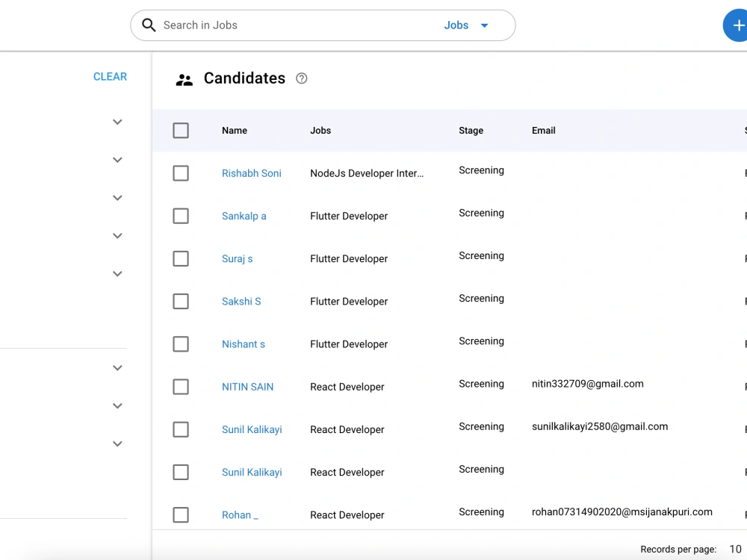Open Rishabh Soni's candidate profile
This screenshot has width=747, height=560.
[251, 172]
